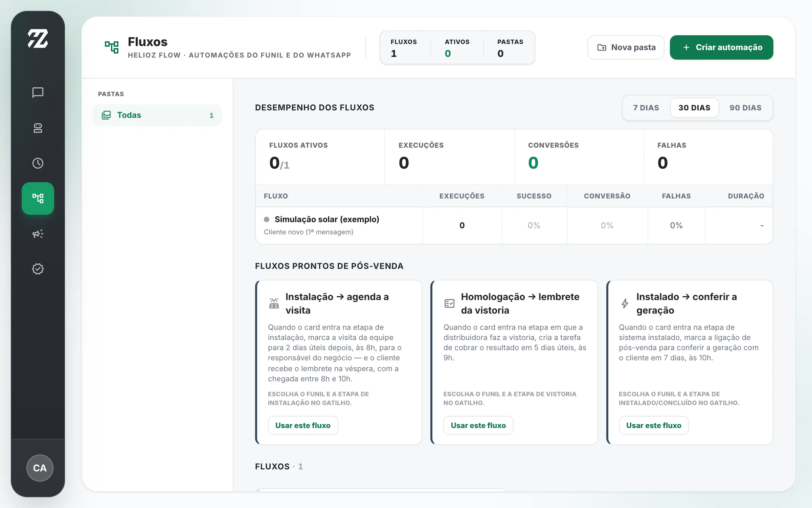This screenshot has height=508, width=812.
Task: Click the CONVERSÕES summary stat card
Action: point(579,157)
